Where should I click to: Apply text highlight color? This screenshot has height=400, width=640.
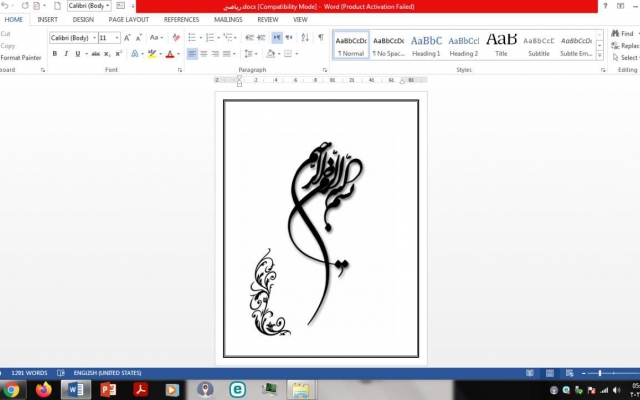point(152,54)
